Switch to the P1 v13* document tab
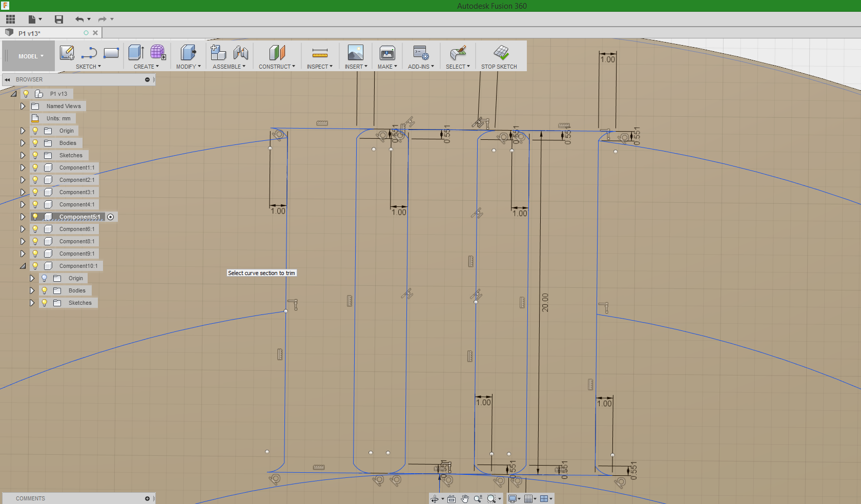Viewport: 861px width, 504px height. coord(30,33)
